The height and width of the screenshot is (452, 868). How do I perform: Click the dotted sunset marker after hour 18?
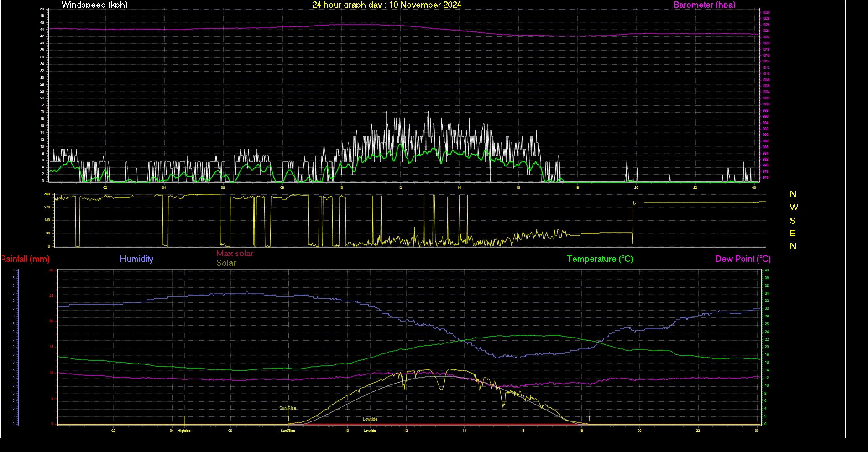pos(589,417)
